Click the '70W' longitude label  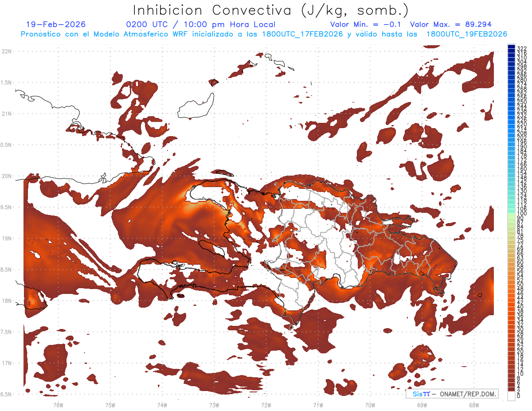(370, 405)
